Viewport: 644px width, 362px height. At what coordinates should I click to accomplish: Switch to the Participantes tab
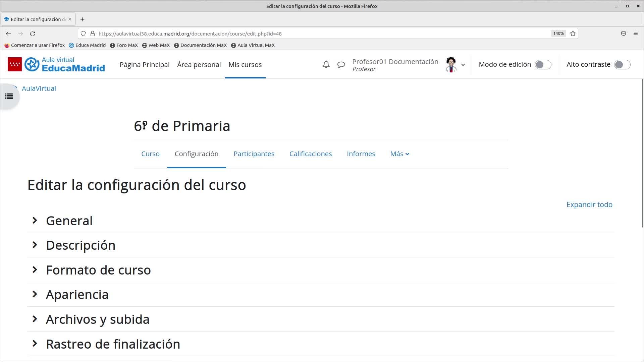[254, 154]
